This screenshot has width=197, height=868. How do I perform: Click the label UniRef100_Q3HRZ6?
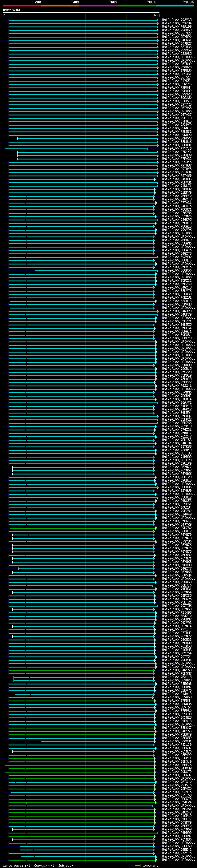pyautogui.click(x=177, y=101)
